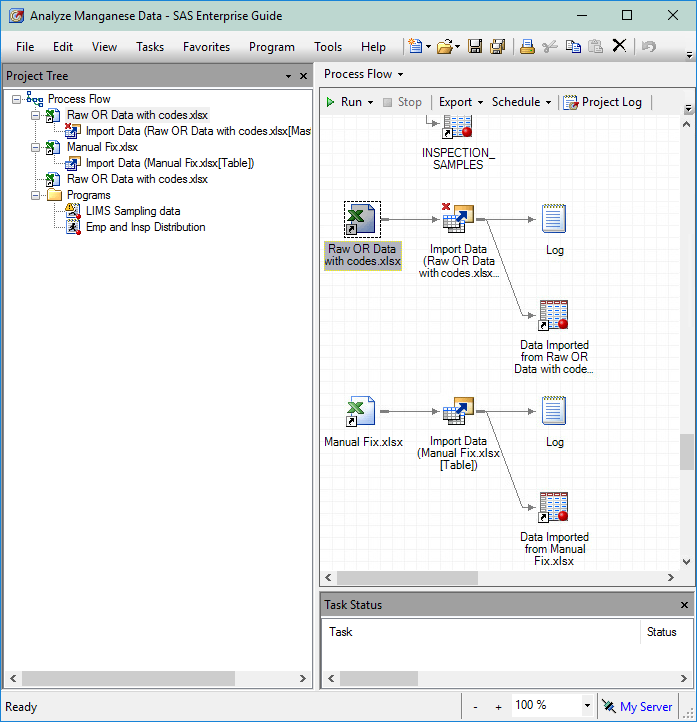Open the Export dropdown menu

460,102
